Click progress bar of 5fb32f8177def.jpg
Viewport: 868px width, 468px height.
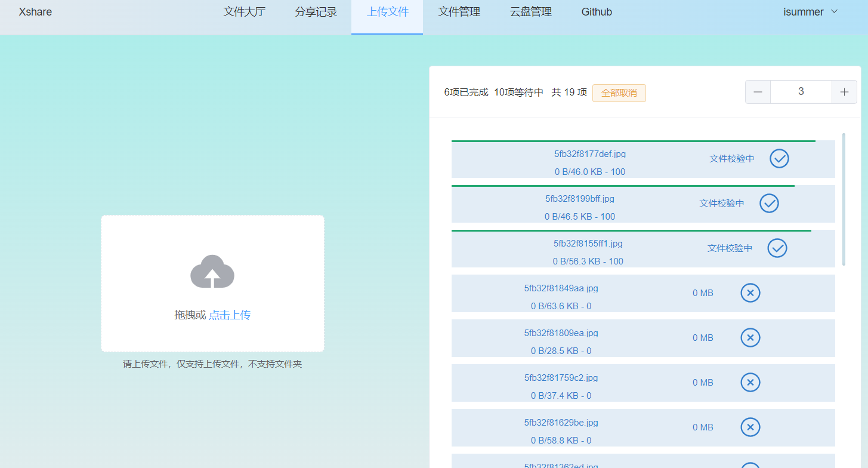[x=634, y=141]
